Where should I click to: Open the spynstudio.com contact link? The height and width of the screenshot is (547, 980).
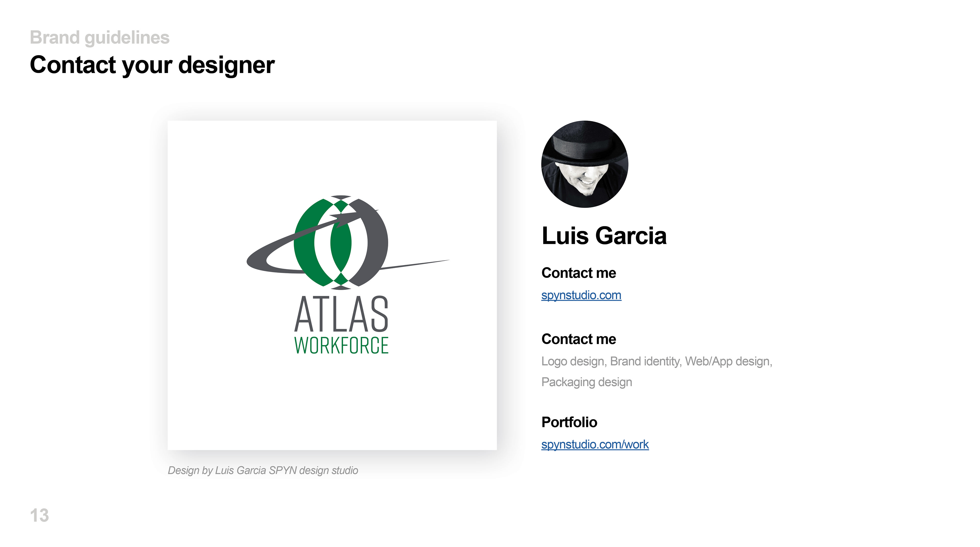581,295
